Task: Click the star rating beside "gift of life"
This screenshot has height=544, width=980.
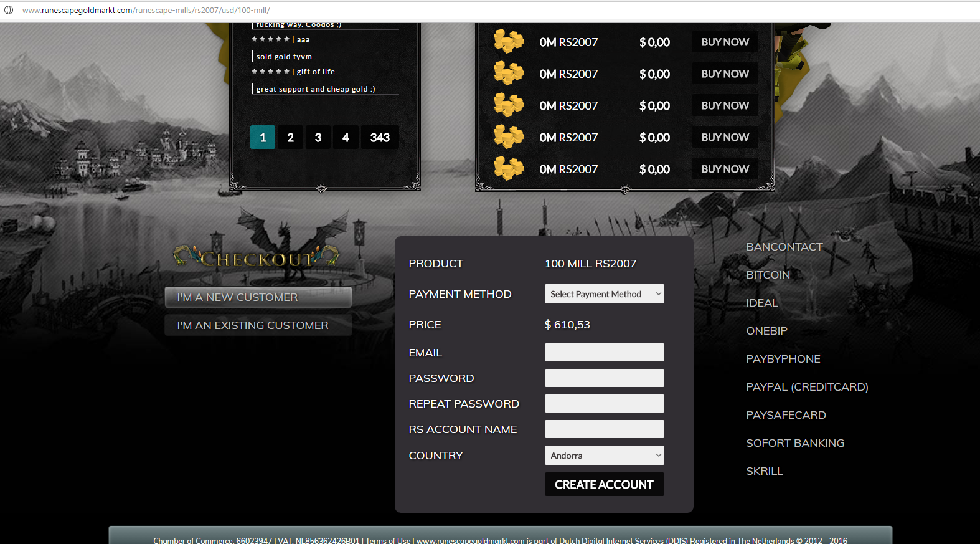Action: click(x=270, y=72)
